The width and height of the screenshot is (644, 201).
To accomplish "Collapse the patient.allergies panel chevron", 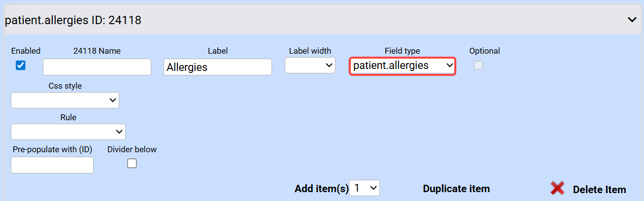I will pyautogui.click(x=632, y=20).
